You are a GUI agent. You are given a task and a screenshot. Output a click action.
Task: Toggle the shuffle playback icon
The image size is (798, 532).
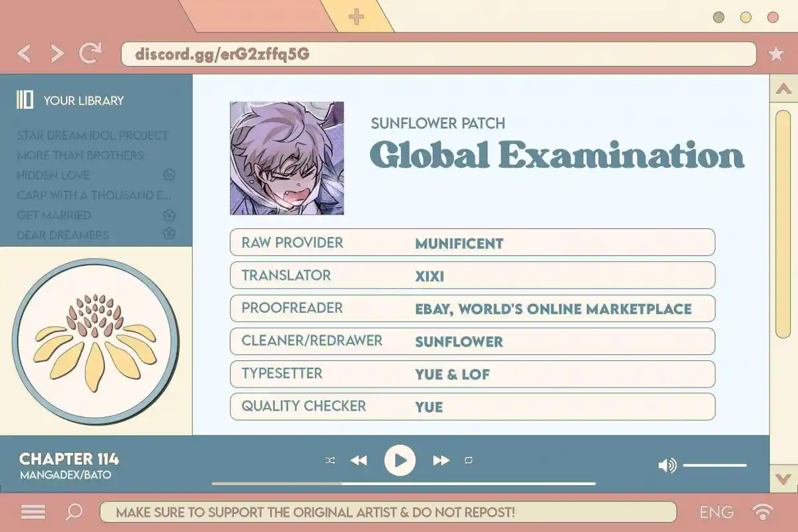pyautogui.click(x=330, y=461)
